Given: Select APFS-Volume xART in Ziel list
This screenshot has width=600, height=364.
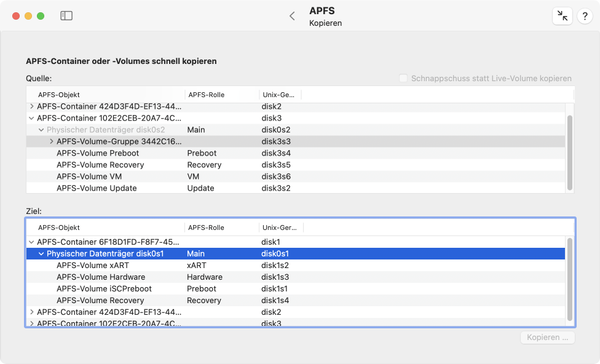Looking at the screenshot, I should (296, 266).
